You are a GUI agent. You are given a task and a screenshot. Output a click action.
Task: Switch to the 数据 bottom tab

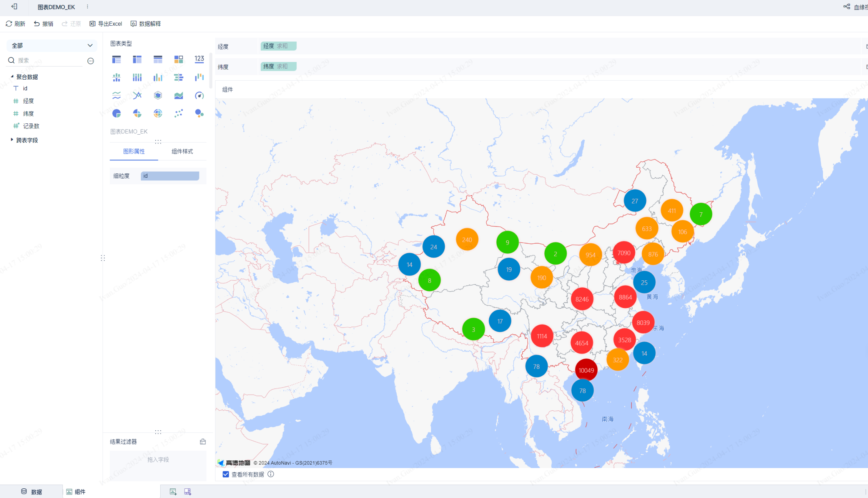[32, 491]
